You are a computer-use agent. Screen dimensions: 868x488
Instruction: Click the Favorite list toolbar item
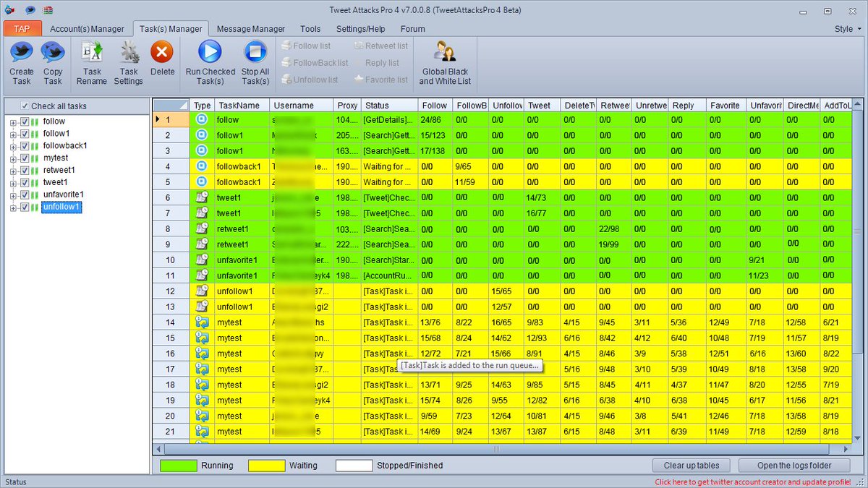[x=380, y=80]
